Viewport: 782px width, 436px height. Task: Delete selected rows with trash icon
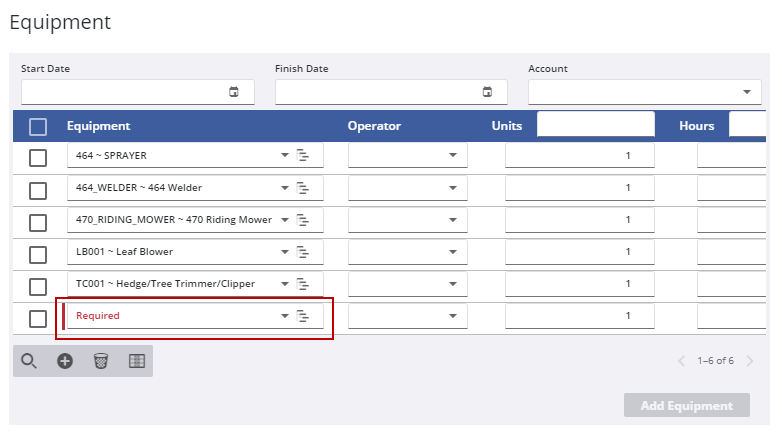pos(101,361)
